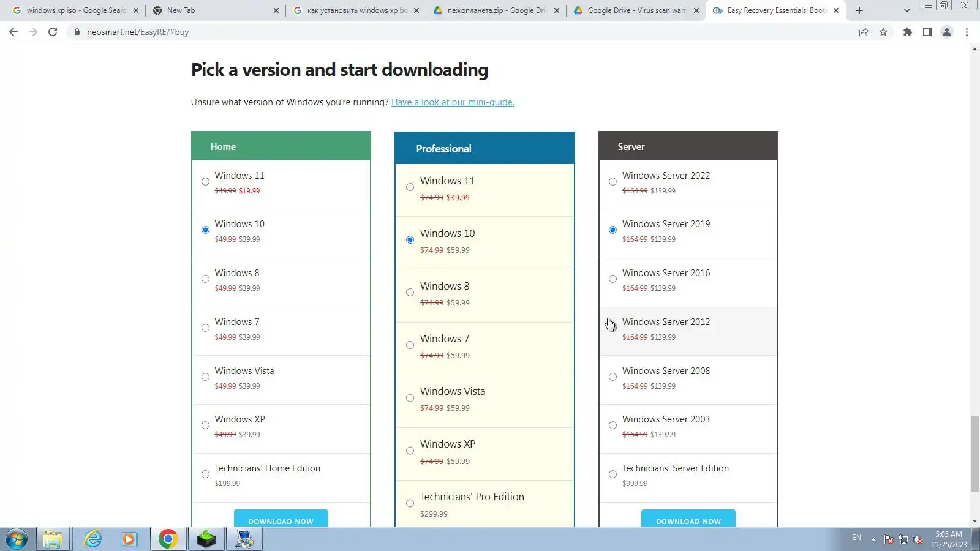Bookmark this page with the star icon
The width and height of the screenshot is (980, 551).
tap(883, 32)
